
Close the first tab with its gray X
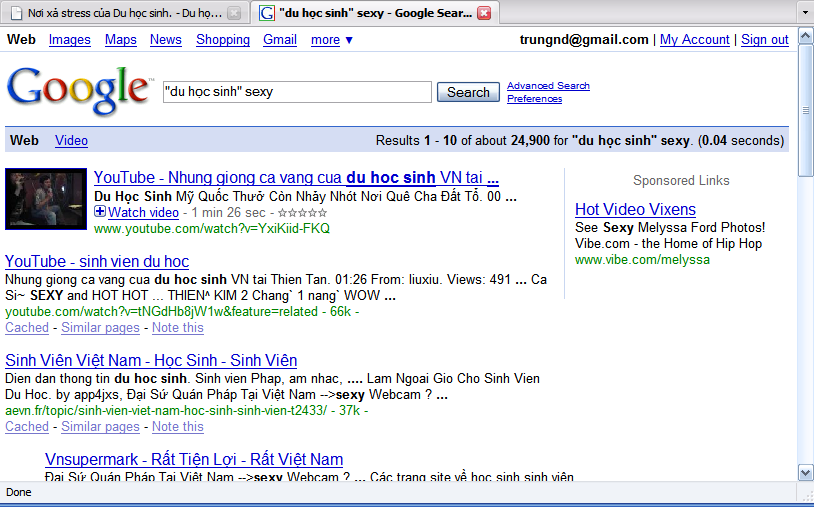(234, 13)
